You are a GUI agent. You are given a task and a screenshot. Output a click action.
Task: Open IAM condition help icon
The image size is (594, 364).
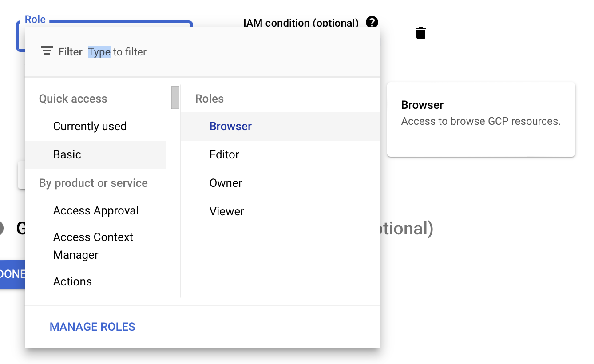click(x=372, y=22)
